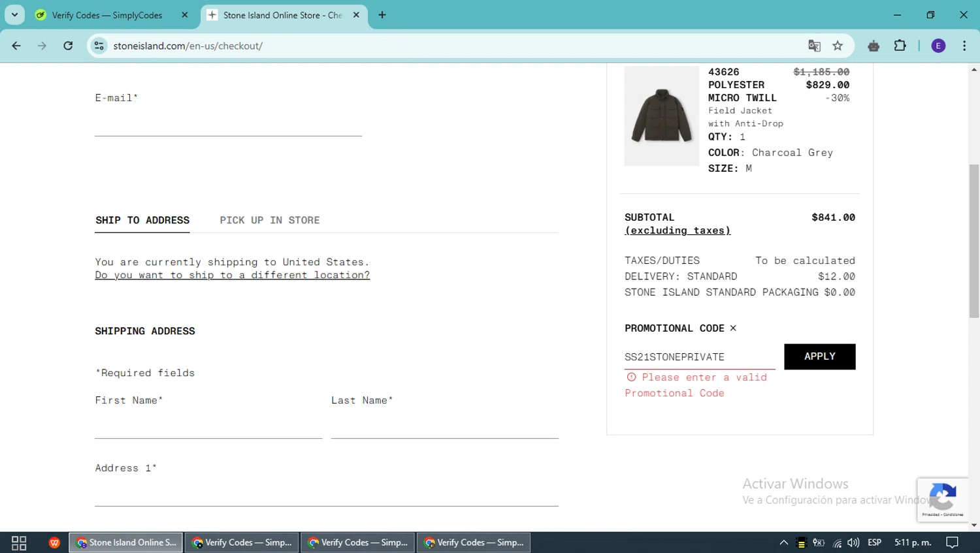Close the Stone Island Online Store tab

pyautogui.click(x=356, y=15)
